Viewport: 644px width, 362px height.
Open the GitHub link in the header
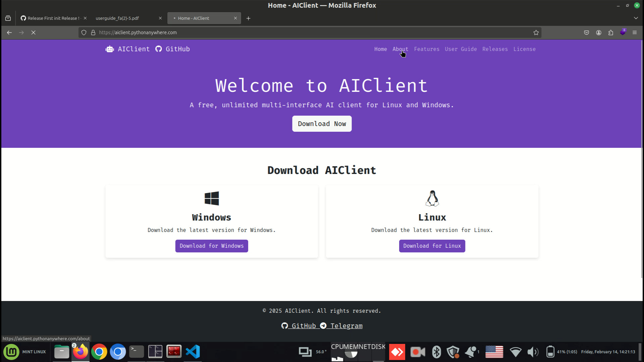pos(173,49)
